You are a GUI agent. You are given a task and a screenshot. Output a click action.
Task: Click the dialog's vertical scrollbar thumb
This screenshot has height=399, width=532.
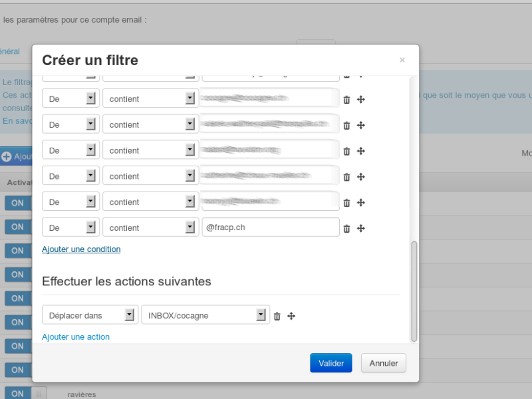click(x=414, y=291)
